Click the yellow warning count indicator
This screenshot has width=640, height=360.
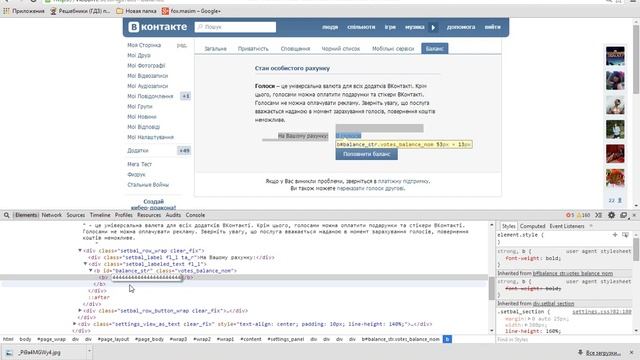click(x=583, y=215)
